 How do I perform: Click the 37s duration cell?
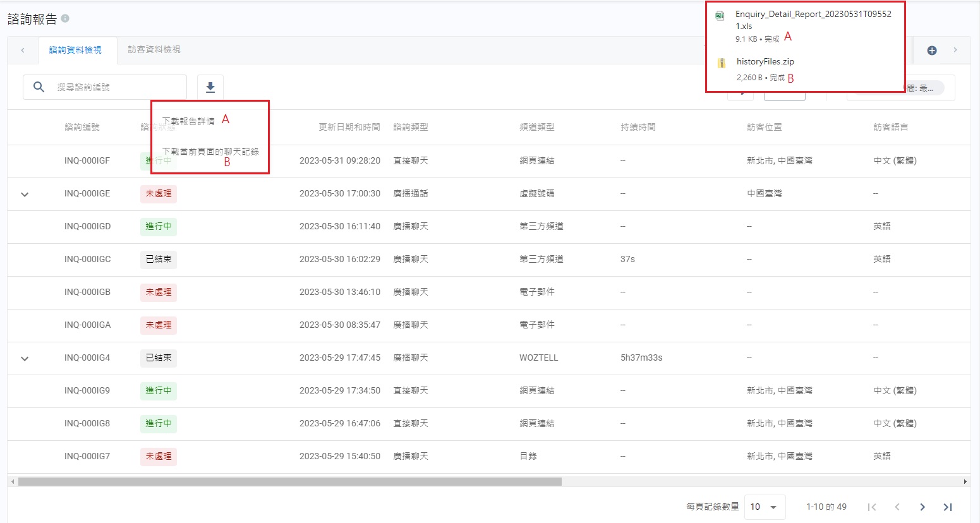click(x=627, y=259)
